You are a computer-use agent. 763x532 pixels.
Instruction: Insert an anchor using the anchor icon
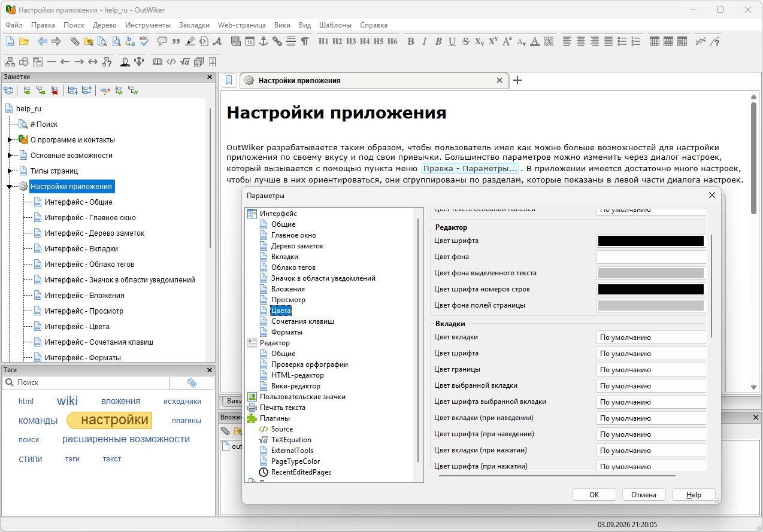click(x=263, y=41)
